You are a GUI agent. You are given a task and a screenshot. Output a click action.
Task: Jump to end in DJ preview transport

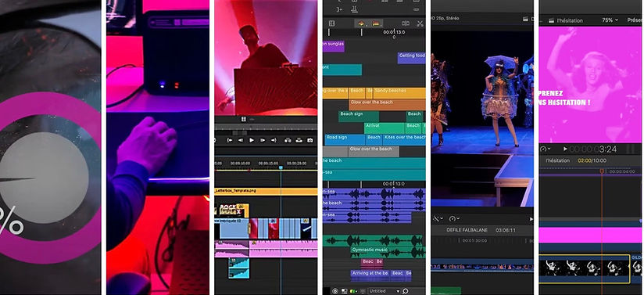coord(274,140)
